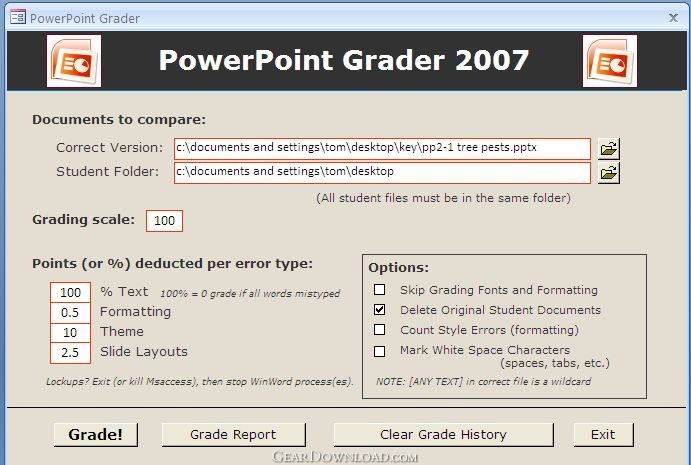
Task: Click Clear Grade History
Action: 443,435
